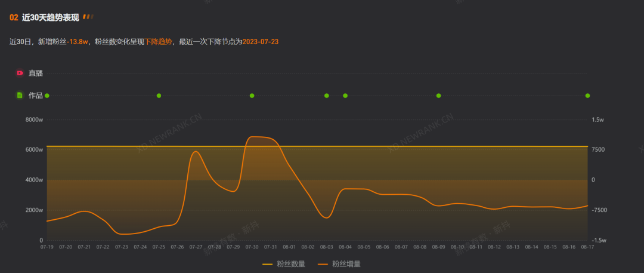Viewport: 644px width, 273px height.
Task: Click the 08-11 date label
Action: point(476,247)
